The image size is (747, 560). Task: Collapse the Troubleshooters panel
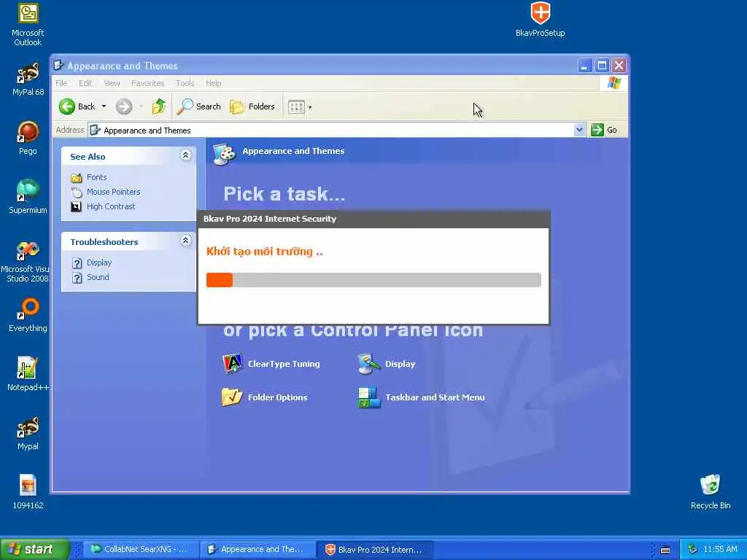tap(186, 241)
